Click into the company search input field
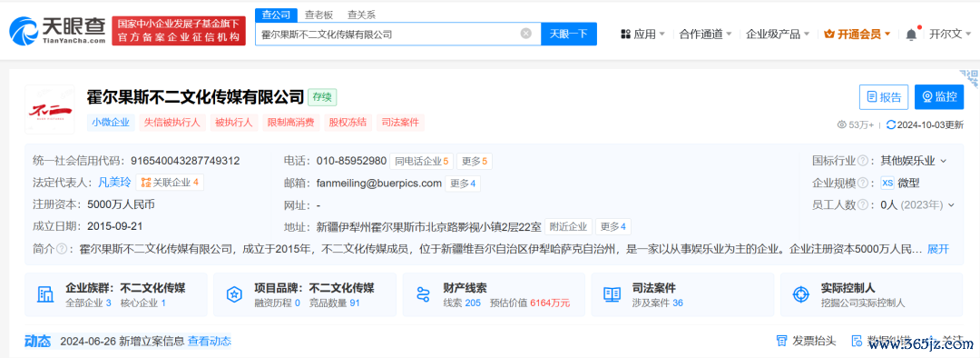 point(387,34)
